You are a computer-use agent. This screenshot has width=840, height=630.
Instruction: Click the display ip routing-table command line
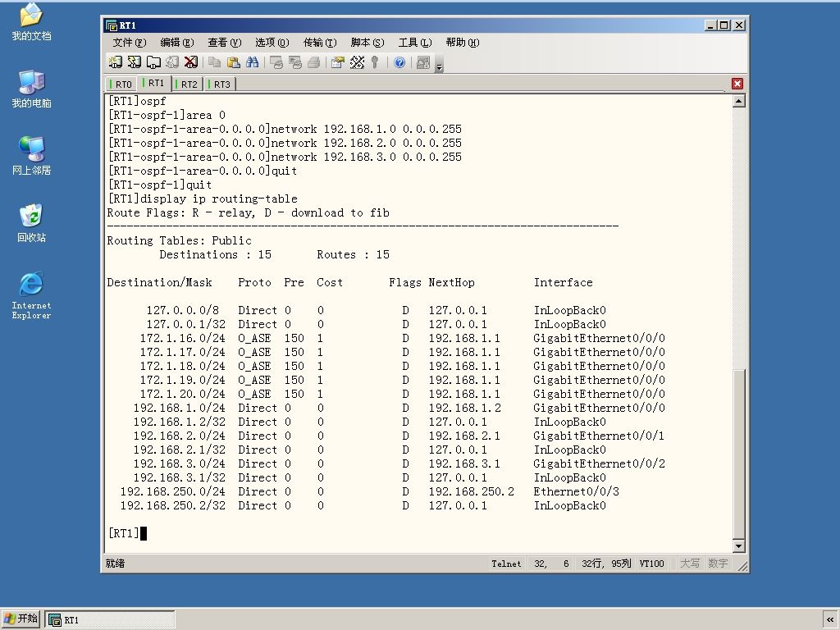pos(203,199)
